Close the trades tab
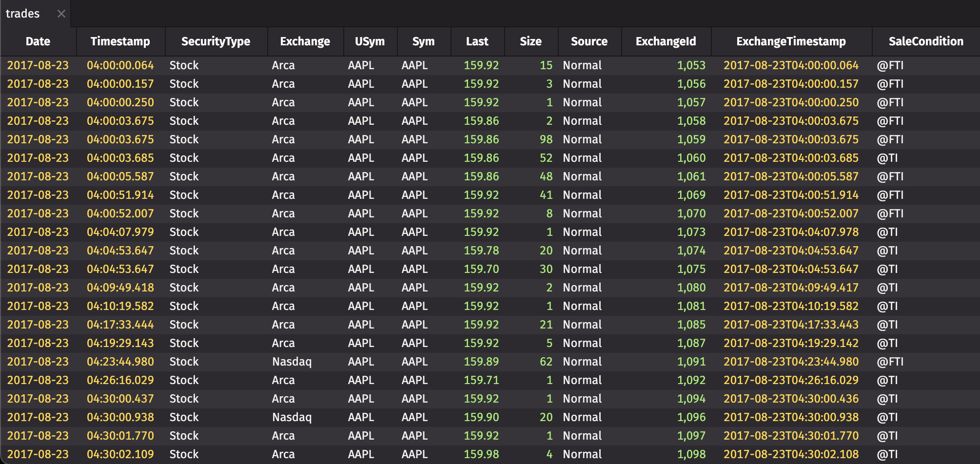The width and height of the screenshot is (980, 464). tap(61, 14)
